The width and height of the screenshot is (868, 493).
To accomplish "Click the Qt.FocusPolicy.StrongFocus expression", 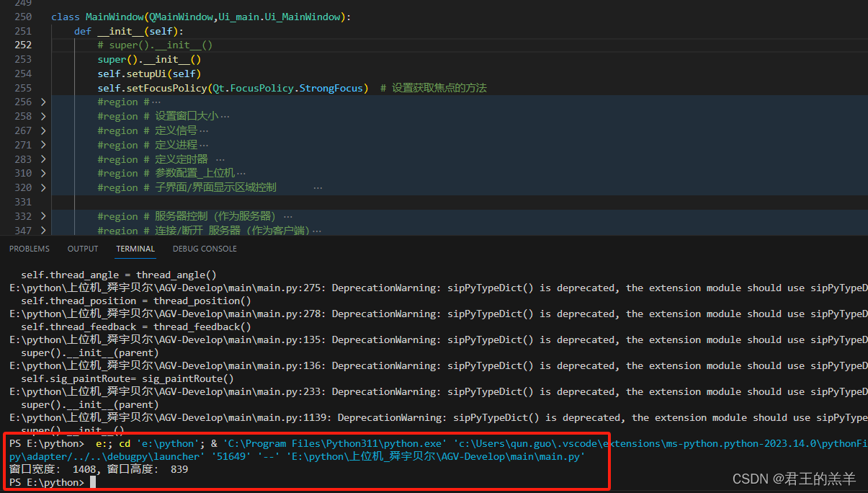I will pos(290,88).
